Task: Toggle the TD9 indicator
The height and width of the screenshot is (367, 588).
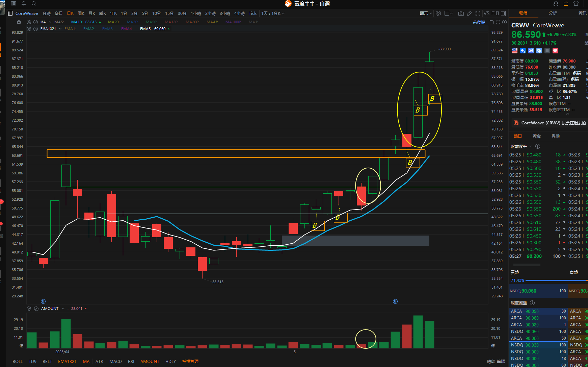Action: pos(33,362)
